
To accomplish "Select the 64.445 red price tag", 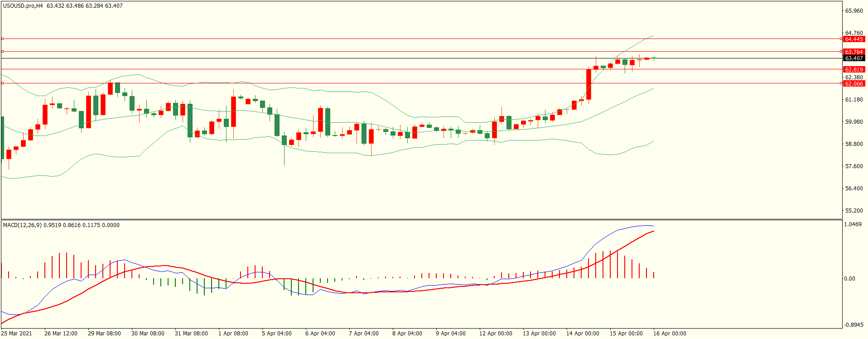I will pos(854,39).
